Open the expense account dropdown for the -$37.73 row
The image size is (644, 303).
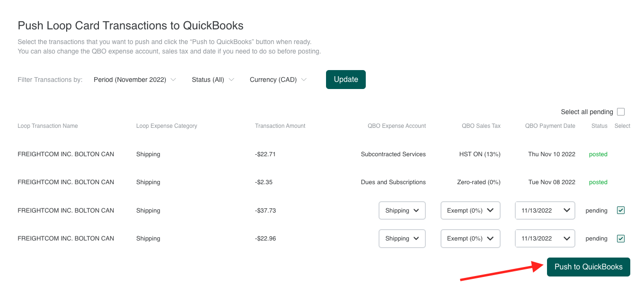click(402, 210)
